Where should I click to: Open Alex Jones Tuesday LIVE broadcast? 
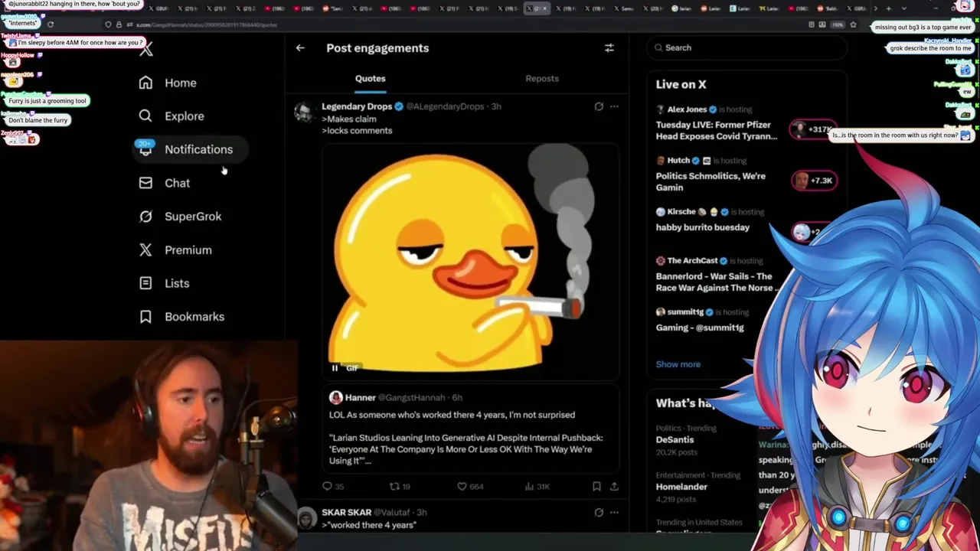coord(716,130)
